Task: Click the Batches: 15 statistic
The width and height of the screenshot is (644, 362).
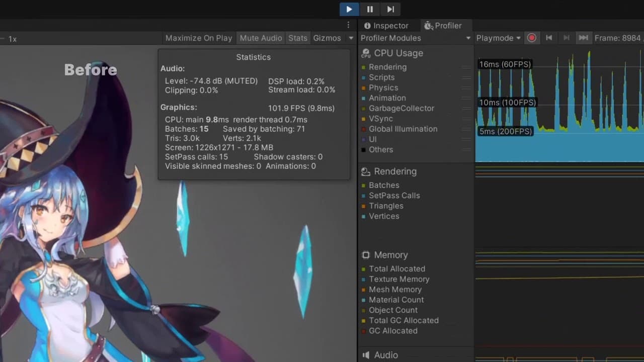Action: (x=187, y=129)
